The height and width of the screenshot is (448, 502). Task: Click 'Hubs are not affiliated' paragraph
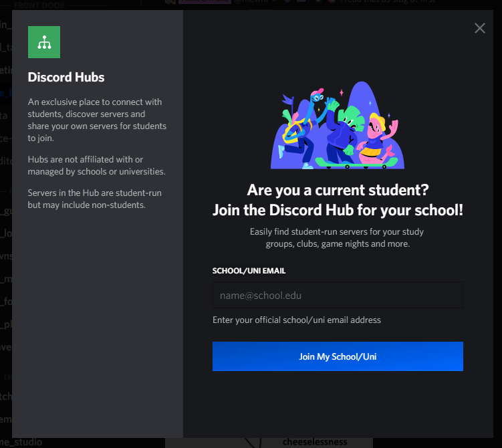click(97, 166)
